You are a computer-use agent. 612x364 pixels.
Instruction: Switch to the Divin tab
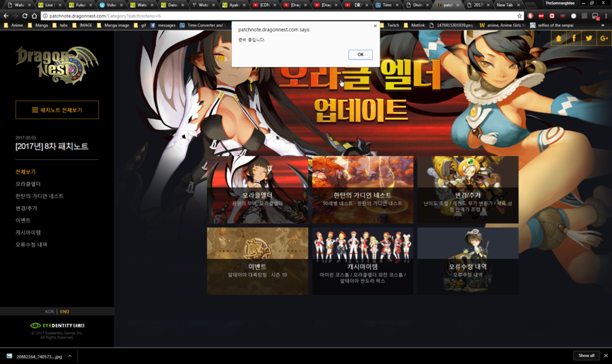click(417, 5)
